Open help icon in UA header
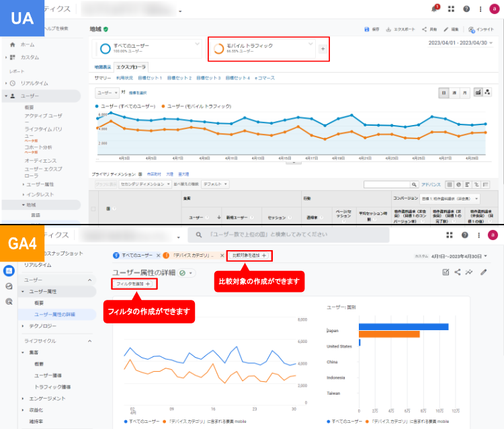Screen dimensions: 504x429 point(466,9)
